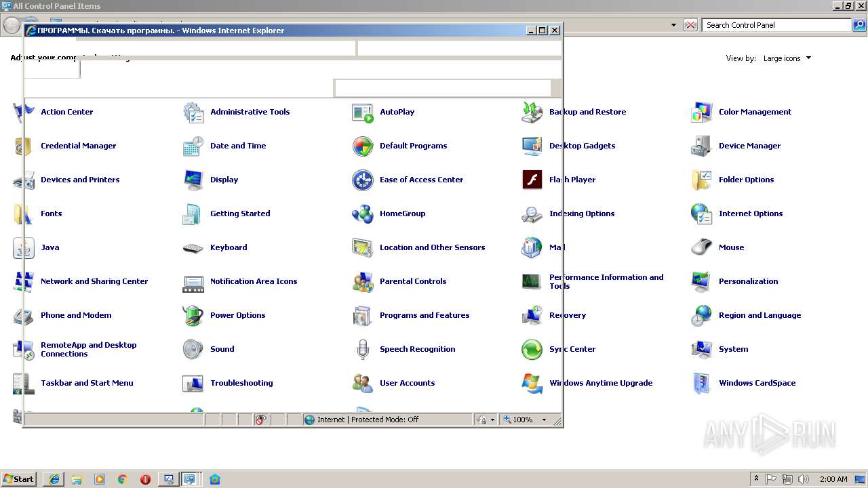Launch Google Chrome from taskbar
Viewport: 868px width, 488px height.
click(x=123, y=479)
